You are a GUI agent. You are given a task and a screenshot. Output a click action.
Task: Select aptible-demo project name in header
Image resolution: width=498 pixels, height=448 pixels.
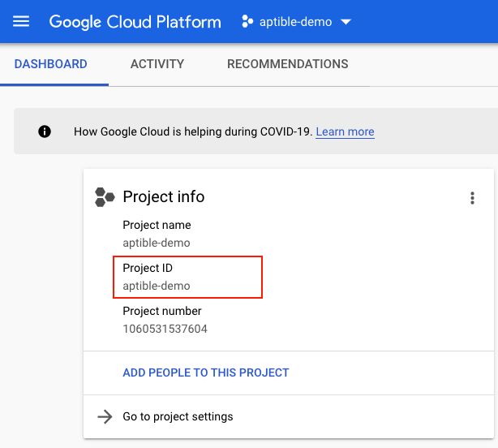coord(296,22)
